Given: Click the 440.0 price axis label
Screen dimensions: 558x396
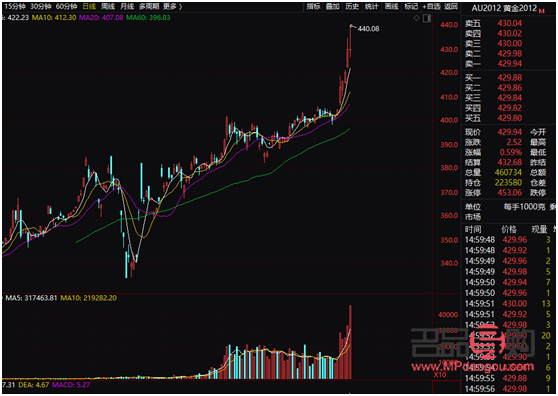Looking at the screenshot, I should 449,25.
